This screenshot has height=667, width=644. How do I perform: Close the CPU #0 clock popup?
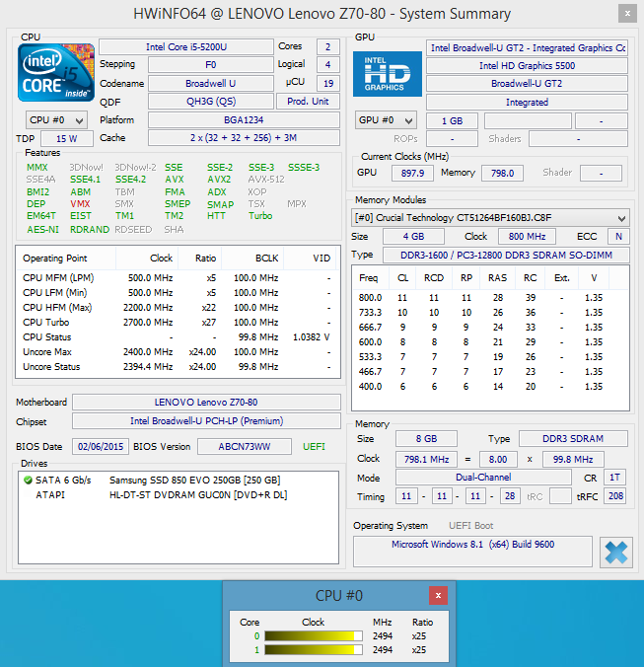click(x=438, y=596)
